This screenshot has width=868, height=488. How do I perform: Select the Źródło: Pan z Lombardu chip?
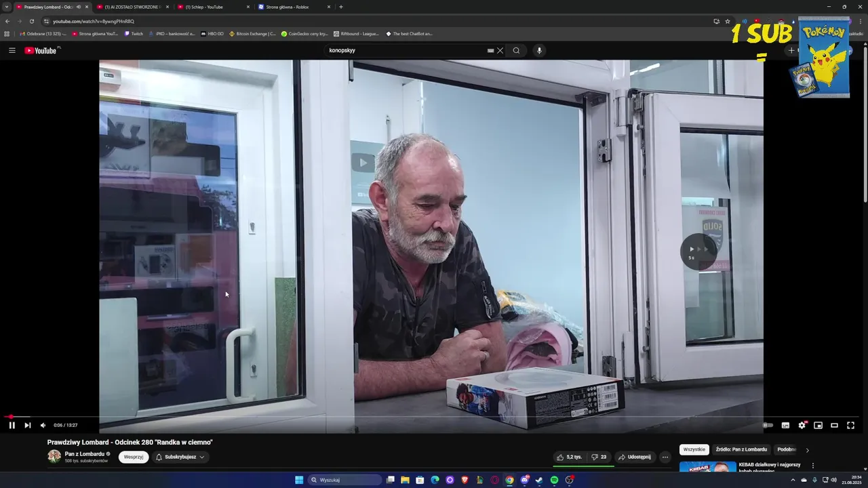[741, 449]
